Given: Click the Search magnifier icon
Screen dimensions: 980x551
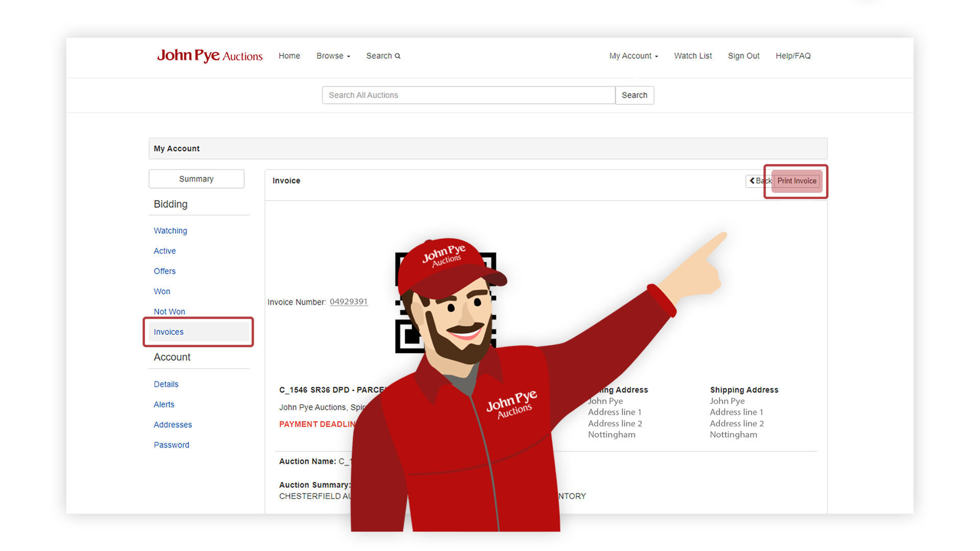Looking at the screenshot, I should (398, 56).
